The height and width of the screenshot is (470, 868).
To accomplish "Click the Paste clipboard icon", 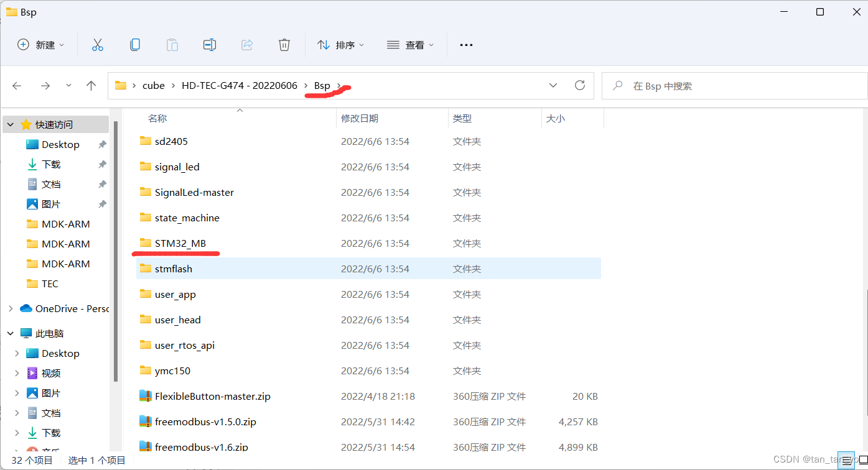I will [x=172, y=45].
